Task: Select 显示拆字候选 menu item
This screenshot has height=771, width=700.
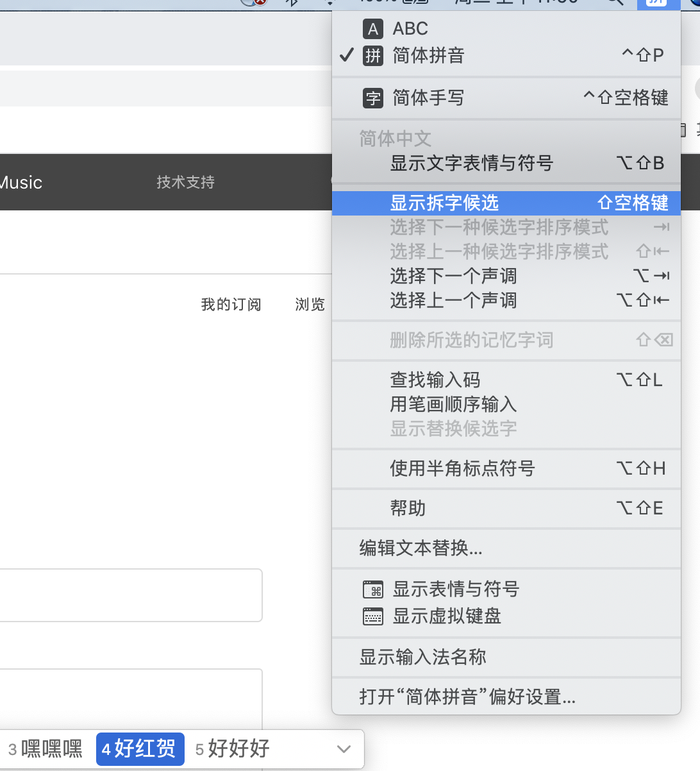Action: point(444,203)
